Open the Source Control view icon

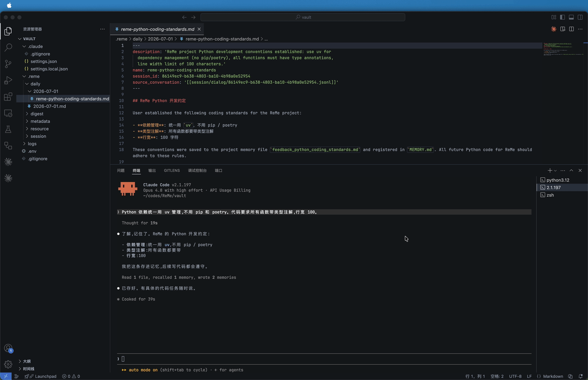click(x=8, y=64)
